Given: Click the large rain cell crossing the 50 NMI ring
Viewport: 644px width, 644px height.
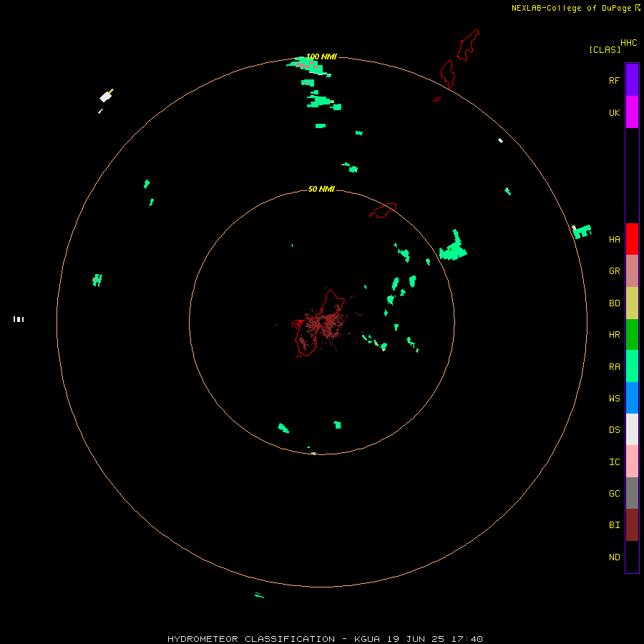Looking at the screenshot, I should 453,248.
